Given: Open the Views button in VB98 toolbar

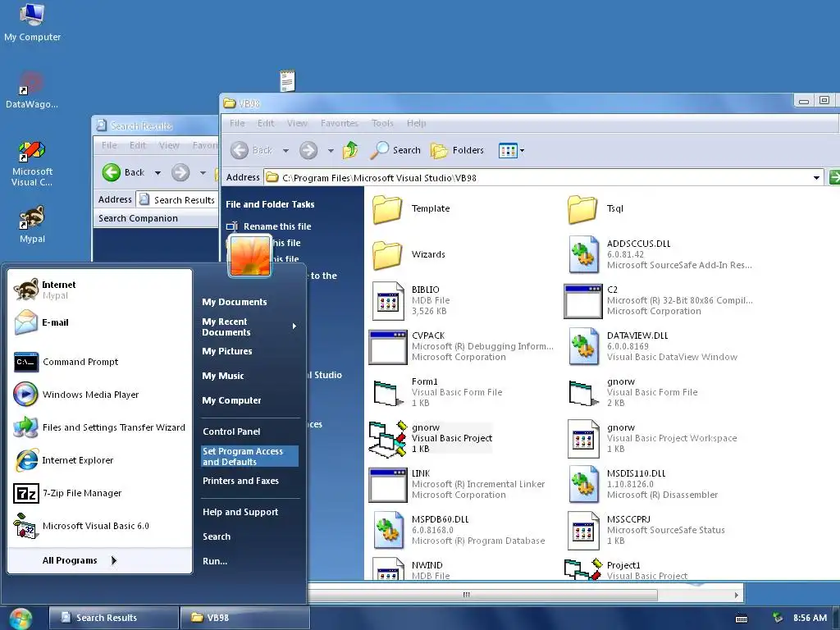Looking at the screenshot, I should pyautogui.click(x=511, y=151).
